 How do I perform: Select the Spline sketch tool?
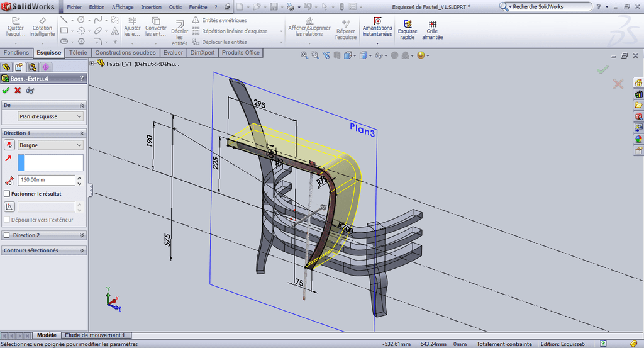click(x=97, y=20)
